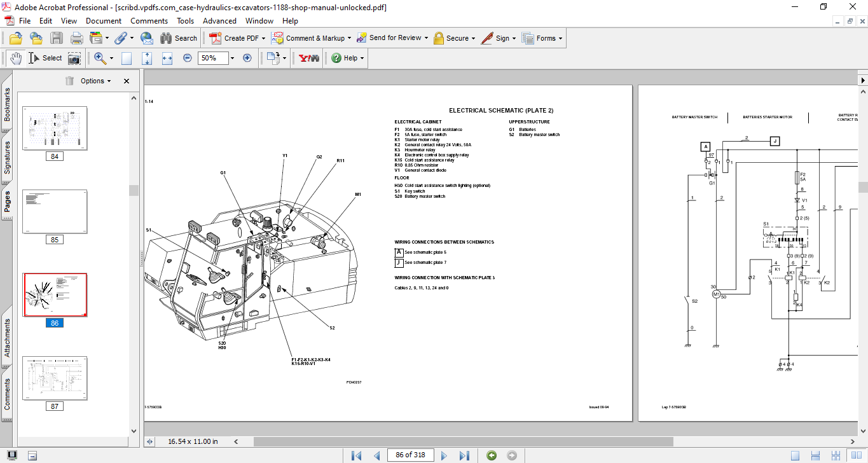Go to the last page
The image size is (868, 463).
464,455
